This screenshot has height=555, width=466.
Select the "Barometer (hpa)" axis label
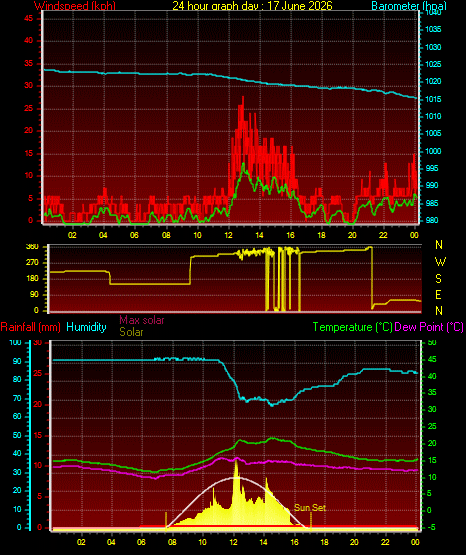point(409,6)
